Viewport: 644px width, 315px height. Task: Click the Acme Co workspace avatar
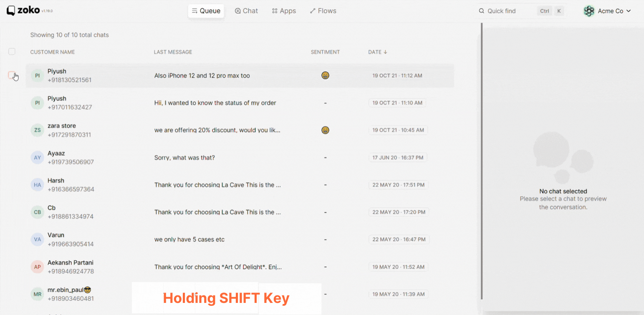tap(589, 11)
